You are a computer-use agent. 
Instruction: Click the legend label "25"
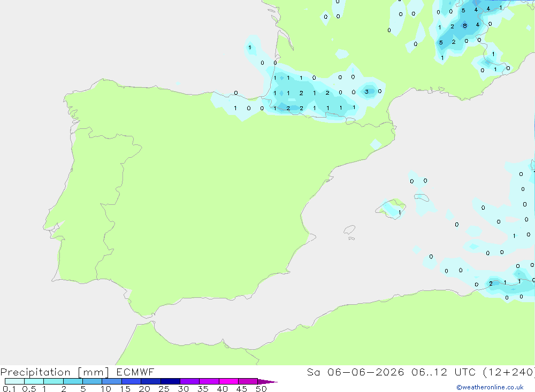[x=164, y=389]
